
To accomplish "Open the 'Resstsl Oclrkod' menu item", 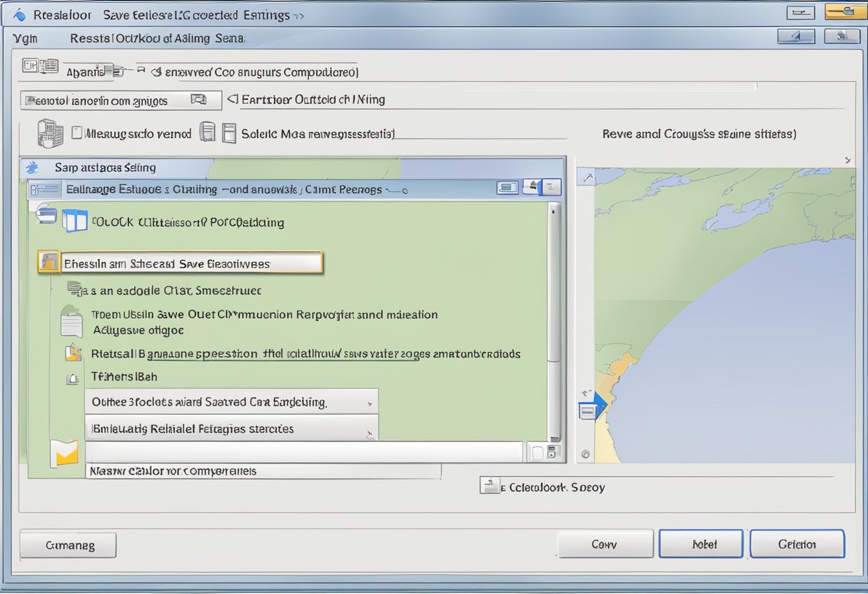I will [156, 39].
